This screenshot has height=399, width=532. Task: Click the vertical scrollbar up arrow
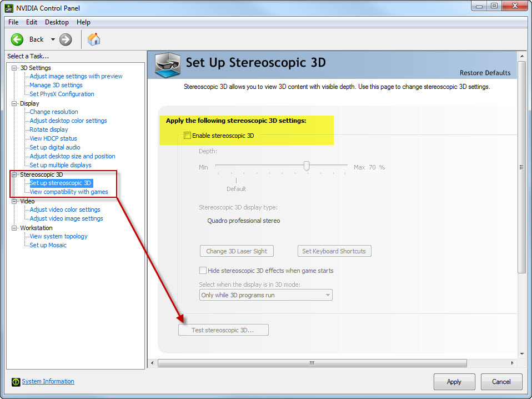[522, 56]
